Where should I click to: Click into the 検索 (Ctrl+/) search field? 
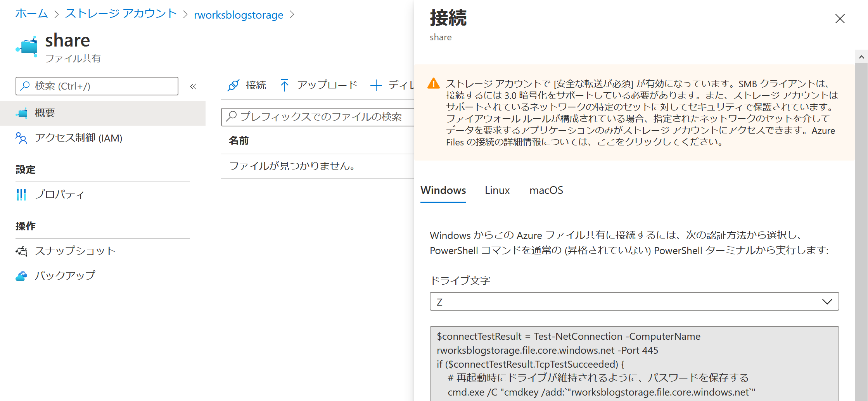97,86
